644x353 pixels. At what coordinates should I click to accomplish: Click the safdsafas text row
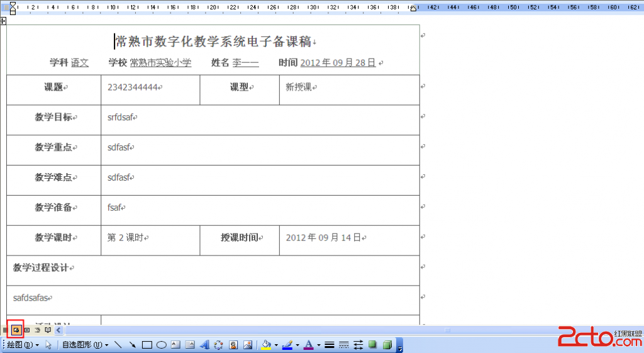point(213,300)
